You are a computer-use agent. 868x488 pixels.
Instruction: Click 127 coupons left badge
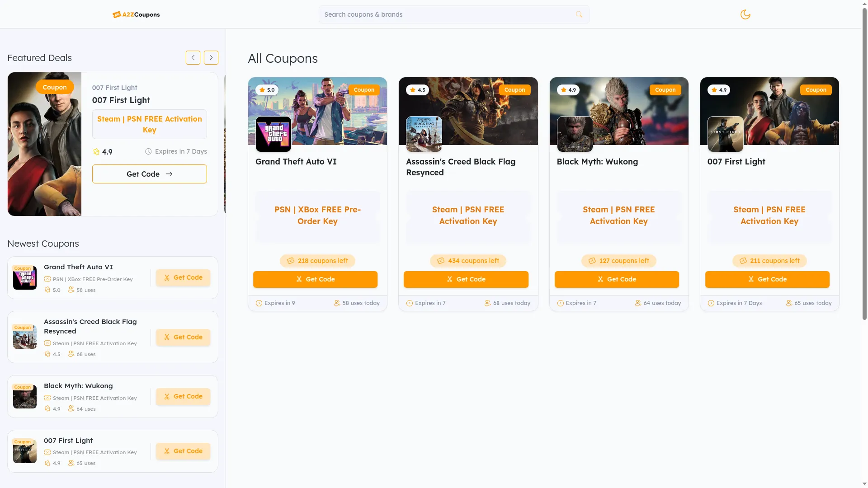click(x=618, y=261)
